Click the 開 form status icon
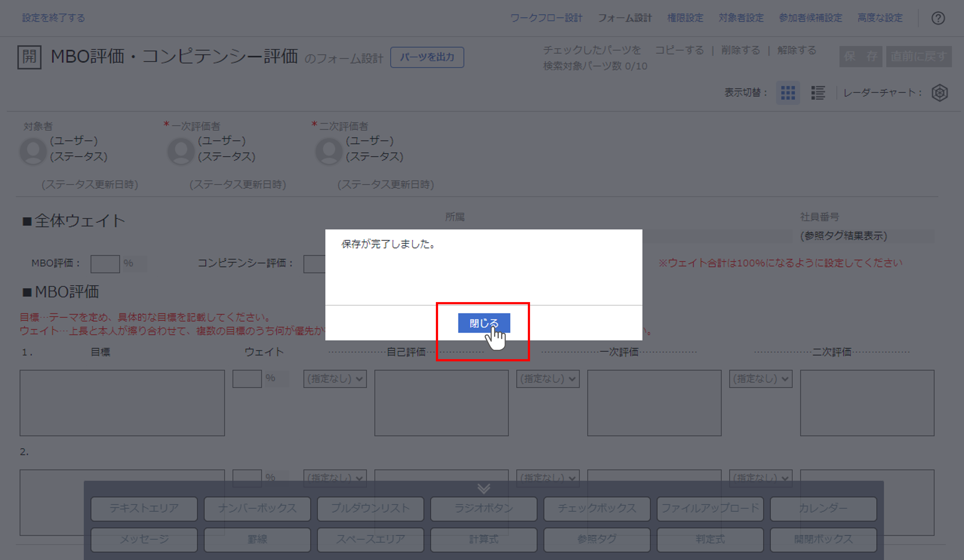The image size is (964, 560). [29, 57]
